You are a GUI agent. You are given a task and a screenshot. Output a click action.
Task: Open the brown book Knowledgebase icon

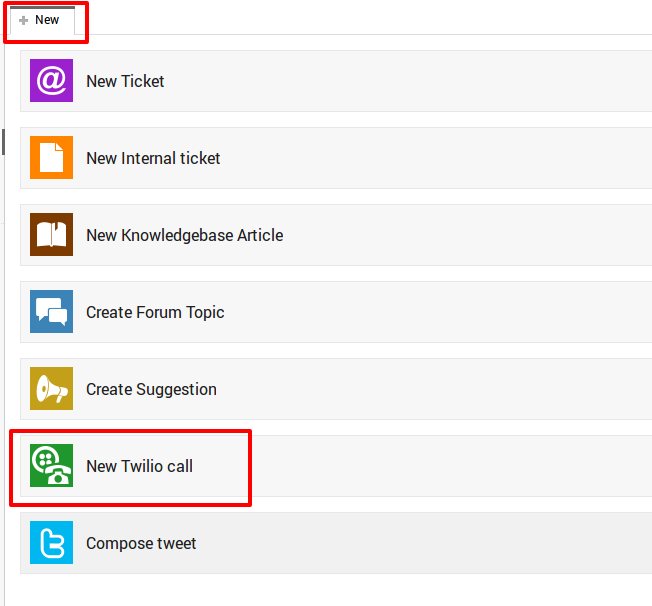51,234
